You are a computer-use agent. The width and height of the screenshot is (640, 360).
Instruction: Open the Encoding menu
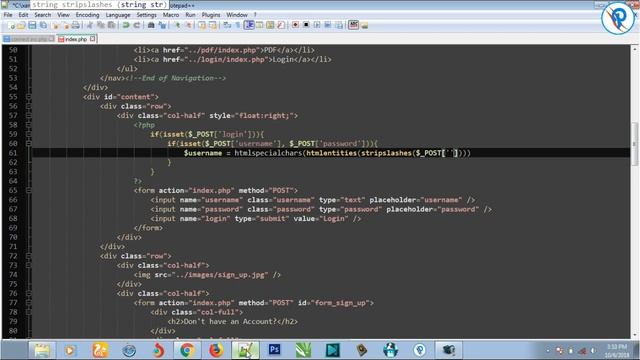[x=87, y=15]
